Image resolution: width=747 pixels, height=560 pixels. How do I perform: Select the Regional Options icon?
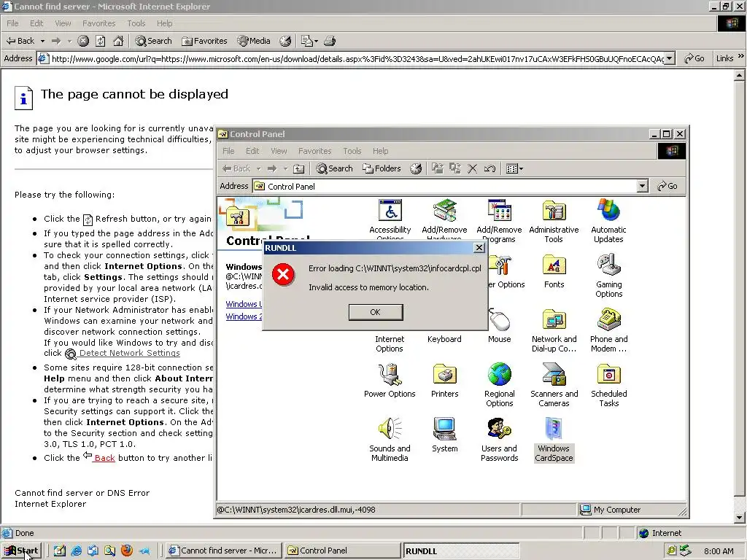[499, 385]
